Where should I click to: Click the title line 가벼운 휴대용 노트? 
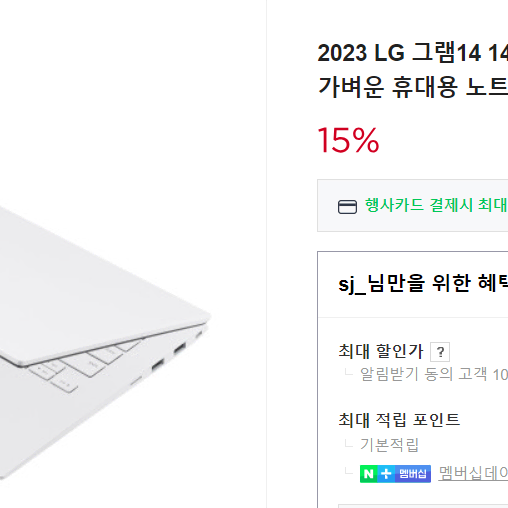point(413,87)
